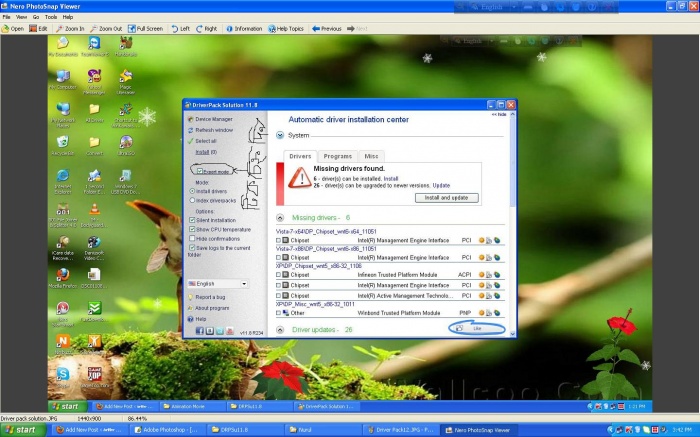Select the Drivers tab in DriverPack
This screenshot has height=437, width=700.
[x=300, y=156]
